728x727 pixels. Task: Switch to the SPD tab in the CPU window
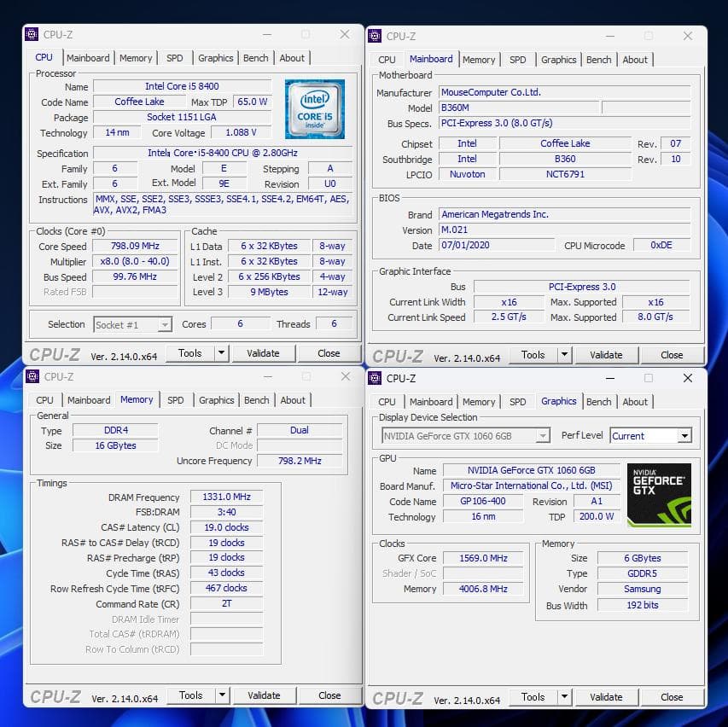coord(174,57)
